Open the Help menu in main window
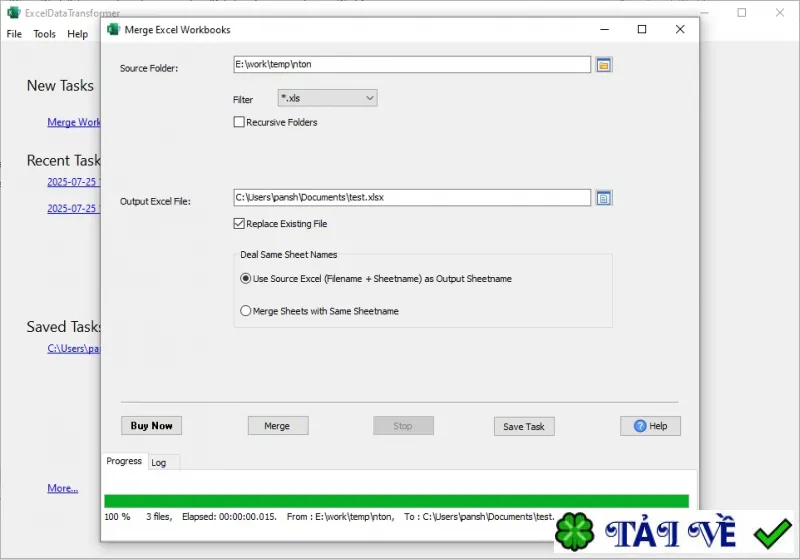Image resolution: width=800 pixels, height=559 pixels. (78, 34)
